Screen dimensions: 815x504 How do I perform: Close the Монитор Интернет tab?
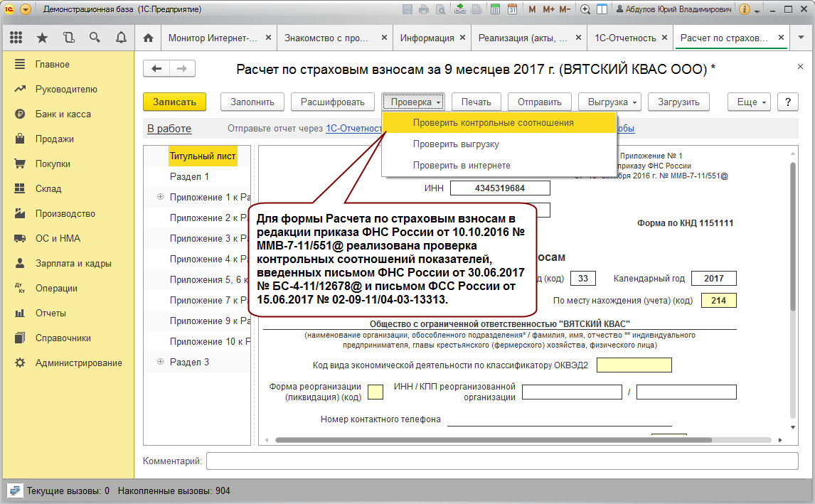click(x=268, y=38)
